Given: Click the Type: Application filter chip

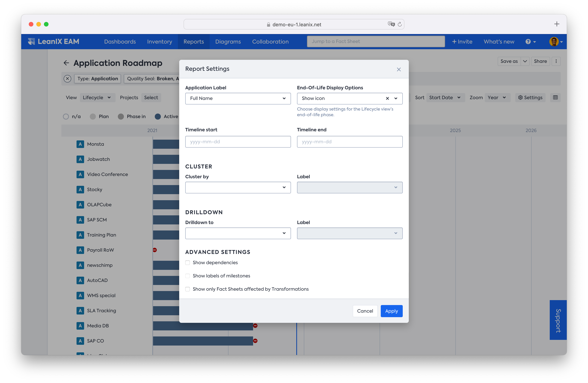Looking at the screenshot, I should [97, 79].
